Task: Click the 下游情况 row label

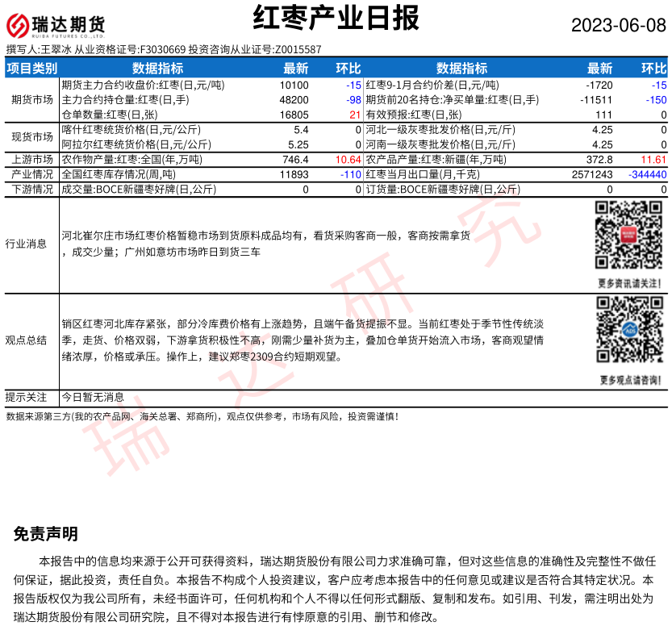Action: 32,190
